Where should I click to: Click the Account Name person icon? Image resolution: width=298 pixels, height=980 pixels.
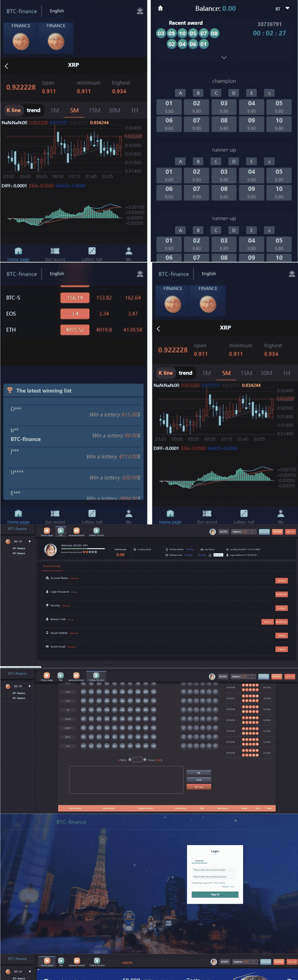point(47,578)
